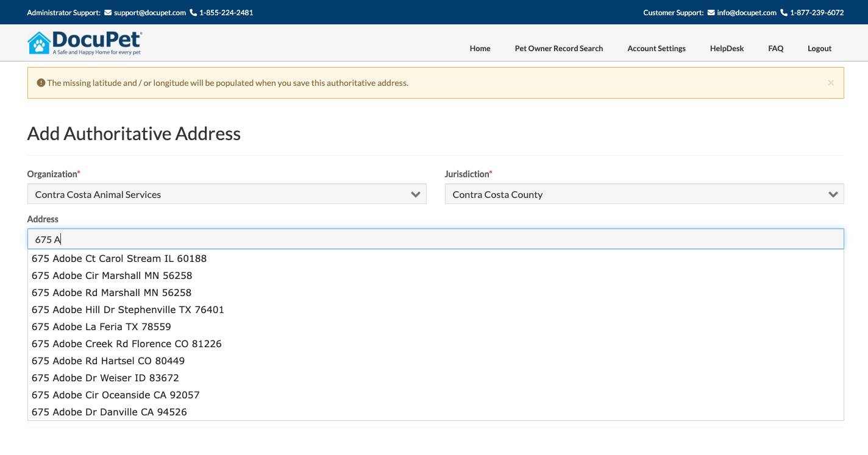Image resolution: width=868 pixels, height=455 pixels.
Task: Select 675 Adobe Dr Danville CA 94526
Action: tap(436, 412)
